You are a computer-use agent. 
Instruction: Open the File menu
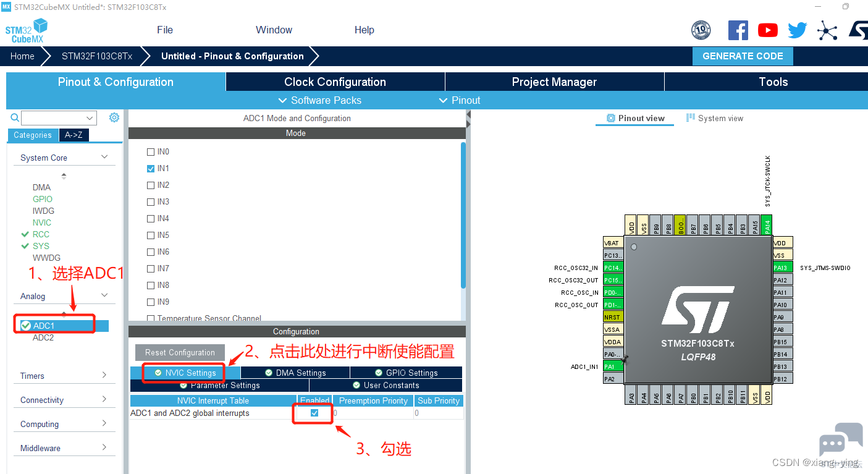(165, 30)
